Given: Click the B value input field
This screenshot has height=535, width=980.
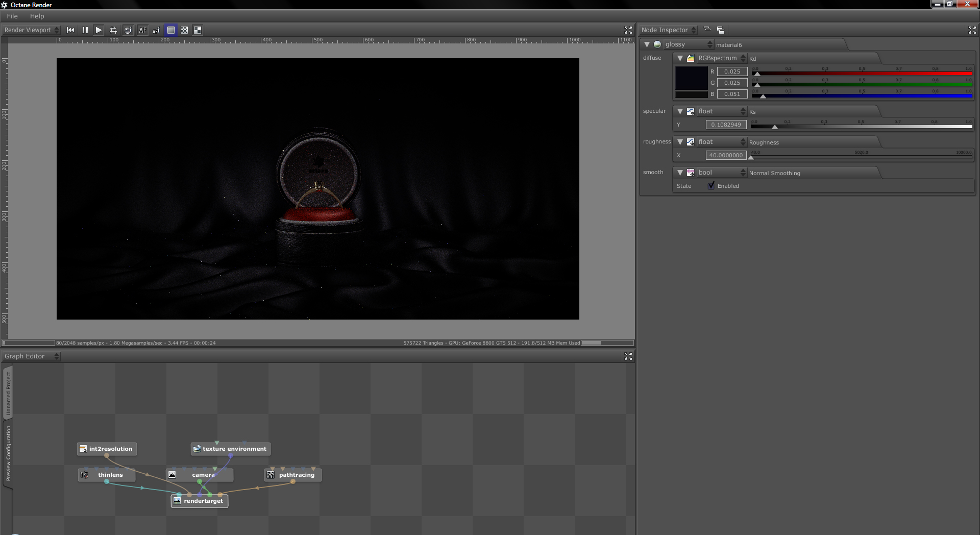Looking at the screenshot, I should click(x=732, y=94).
